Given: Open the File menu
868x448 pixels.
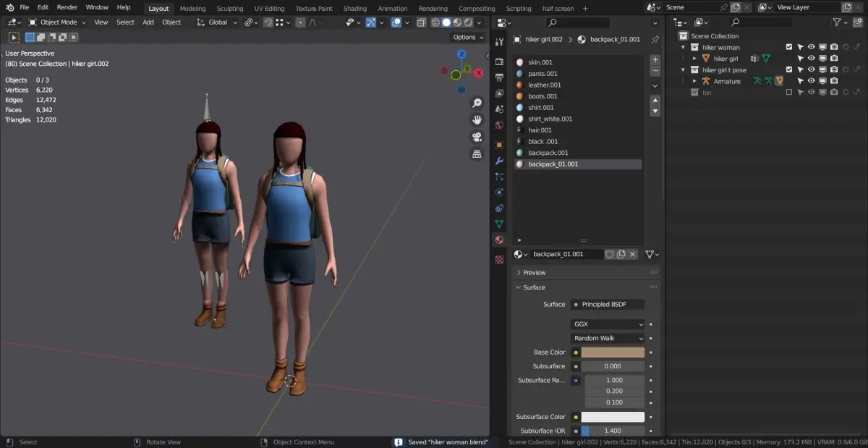Looking at the screenshot, I should click(25, 7).
